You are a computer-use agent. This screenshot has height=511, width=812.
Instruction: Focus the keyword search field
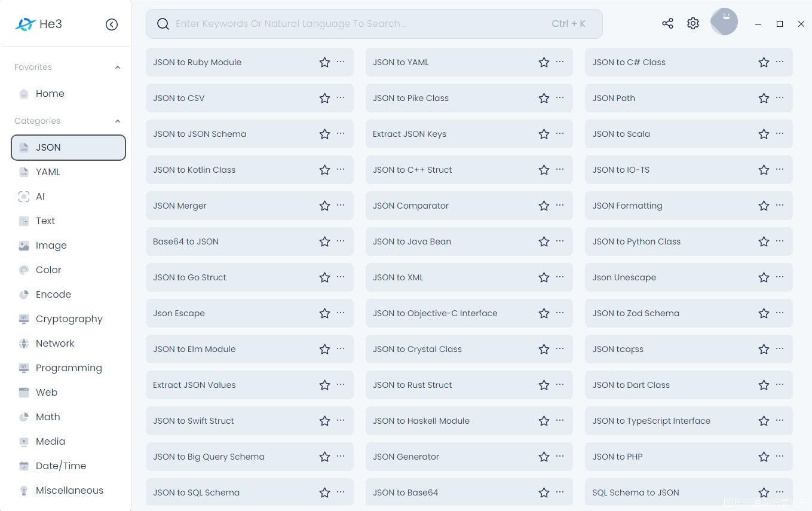pos(374,24)
